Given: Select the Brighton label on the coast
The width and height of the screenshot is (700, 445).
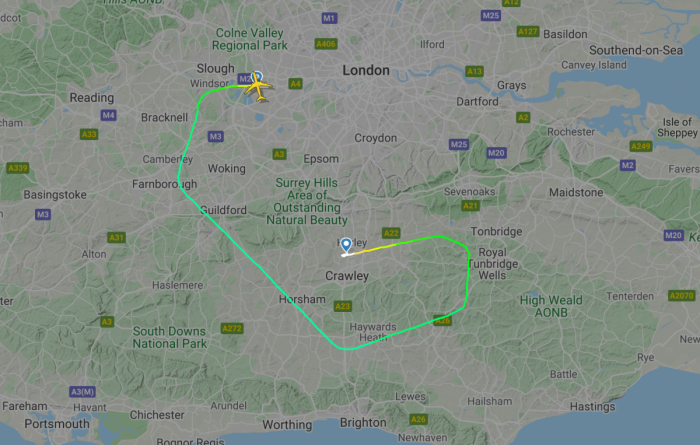Looking at the screenshot, I should point(363,423).
